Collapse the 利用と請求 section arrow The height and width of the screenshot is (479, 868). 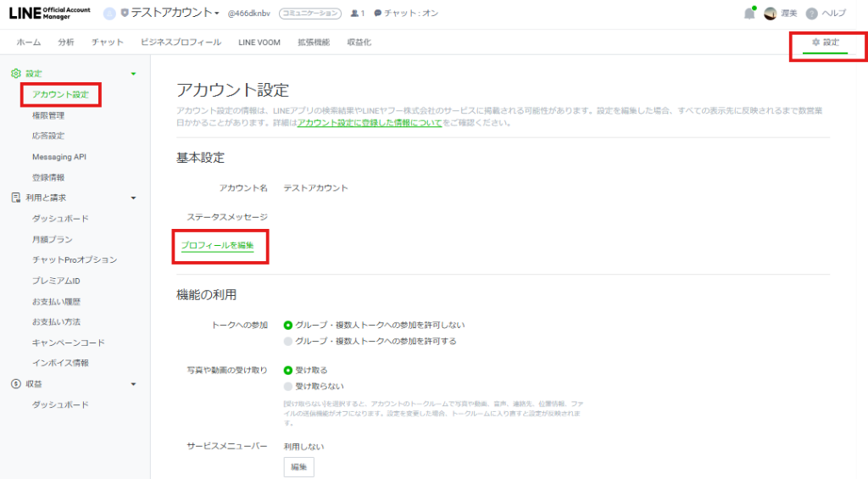point(133,198)
